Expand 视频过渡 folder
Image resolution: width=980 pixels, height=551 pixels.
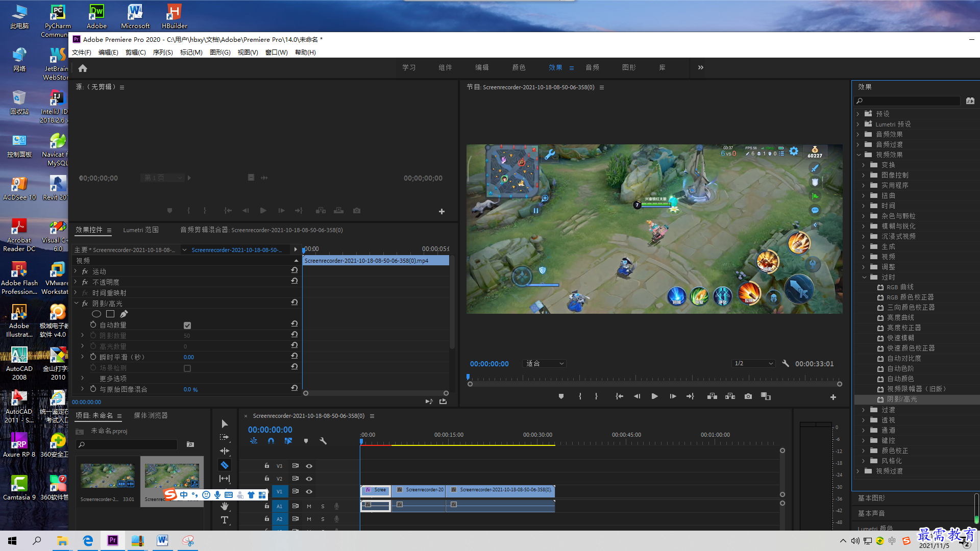tap(858, 471)
